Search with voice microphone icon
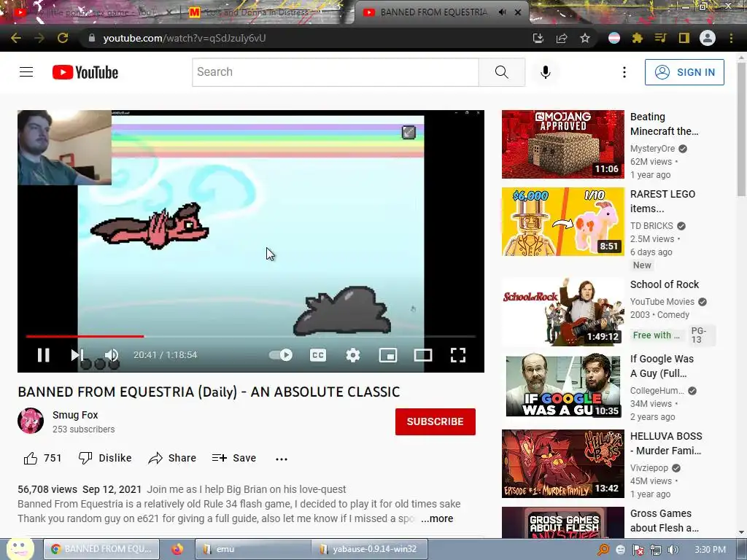 tap(546, 72)
